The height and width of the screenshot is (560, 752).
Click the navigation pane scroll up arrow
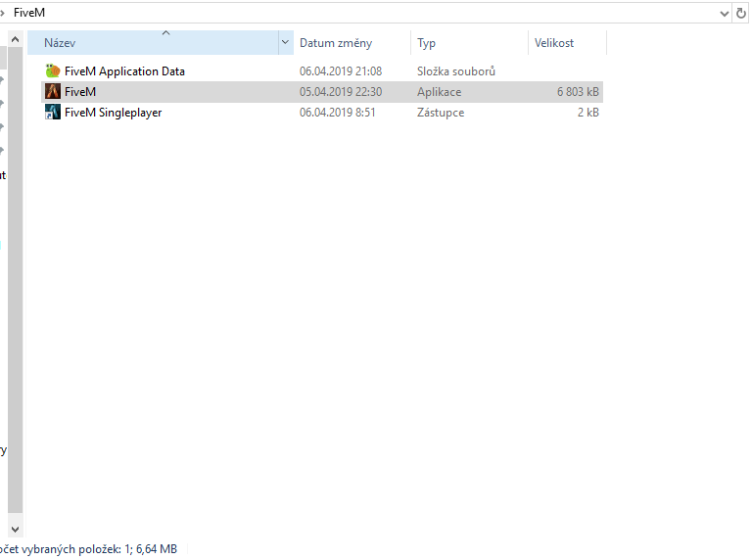[x=15, y=39]
